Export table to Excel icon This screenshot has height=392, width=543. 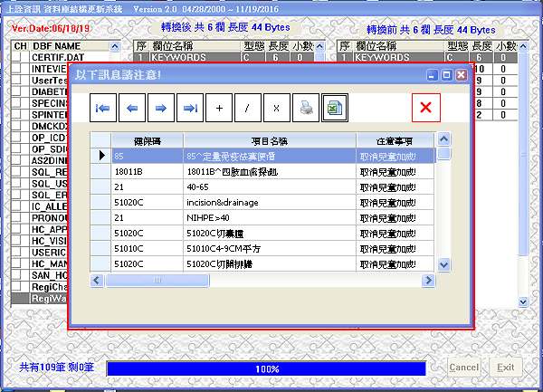[334, 108]
